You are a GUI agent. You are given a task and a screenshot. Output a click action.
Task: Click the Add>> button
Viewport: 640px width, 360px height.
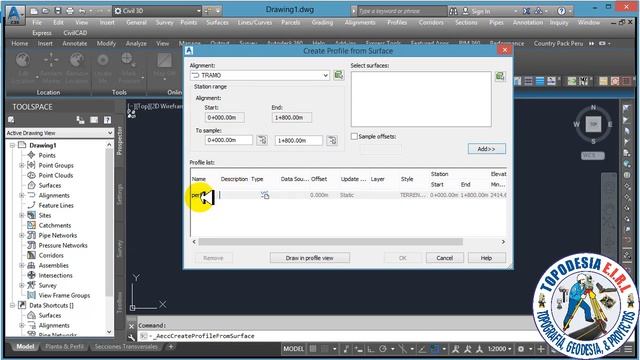487,149
